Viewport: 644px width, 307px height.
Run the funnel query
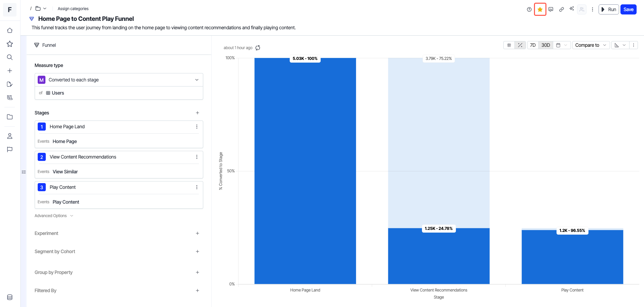[x=609, y=9]
